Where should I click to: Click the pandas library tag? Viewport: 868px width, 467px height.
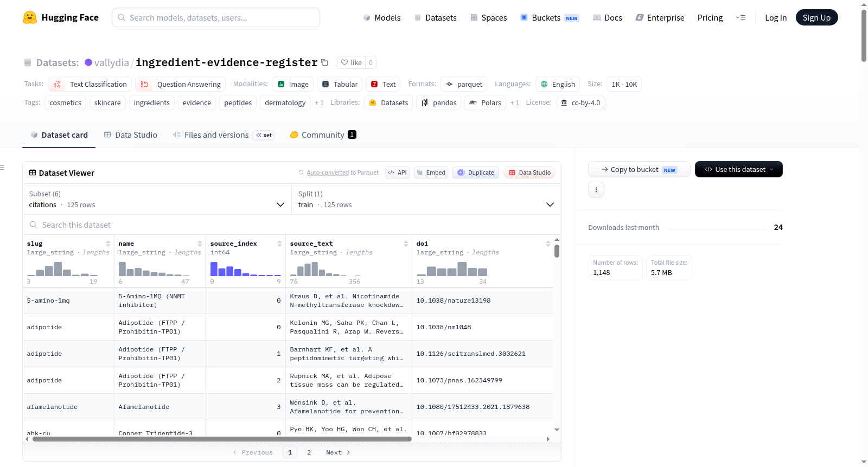tap(439, 103)
